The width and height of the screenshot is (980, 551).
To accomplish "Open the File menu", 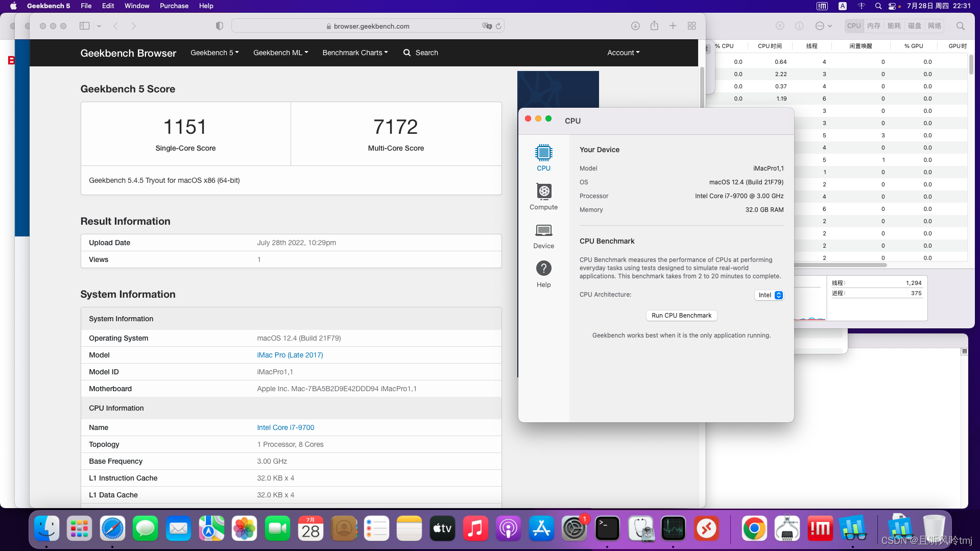I will pyautogui.click(x=86, y=6).
